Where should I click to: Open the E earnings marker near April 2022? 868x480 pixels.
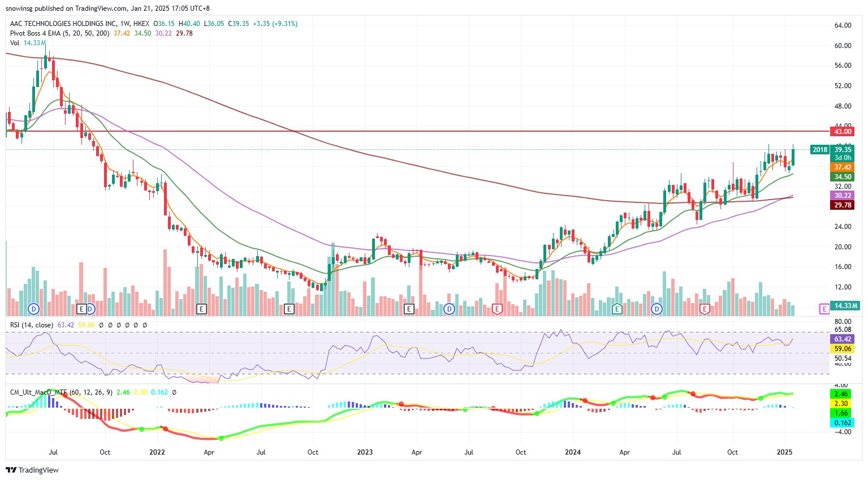point(201,309)
